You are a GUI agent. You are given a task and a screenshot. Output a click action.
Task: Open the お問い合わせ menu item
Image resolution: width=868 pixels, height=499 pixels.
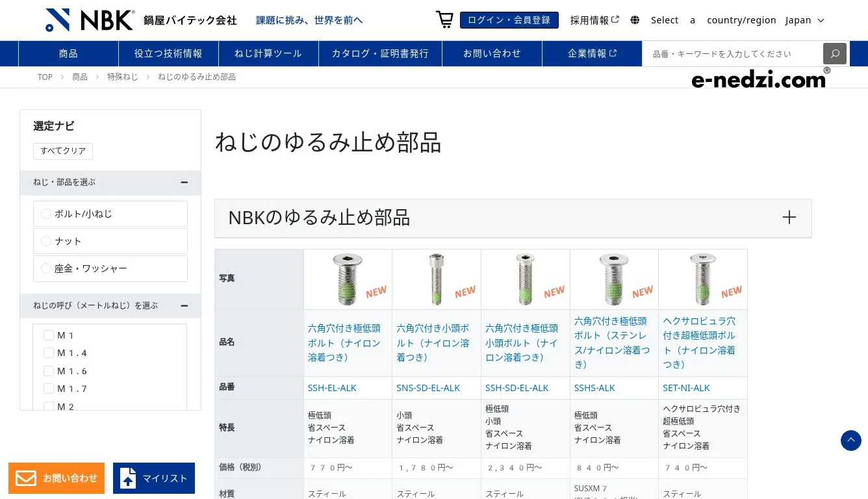tap(492, 53)
